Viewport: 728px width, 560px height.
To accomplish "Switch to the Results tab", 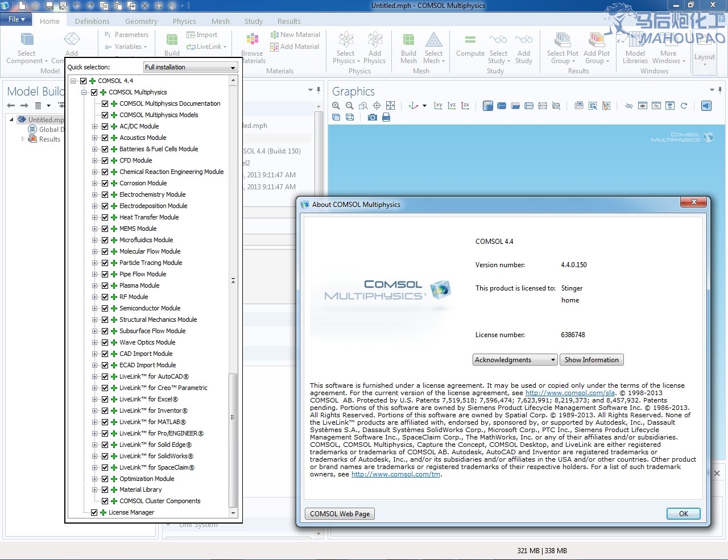I will pos(289,21).
